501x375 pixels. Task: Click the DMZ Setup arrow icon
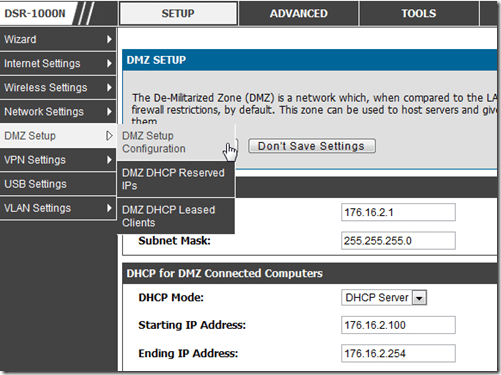(x=109, y=136)
